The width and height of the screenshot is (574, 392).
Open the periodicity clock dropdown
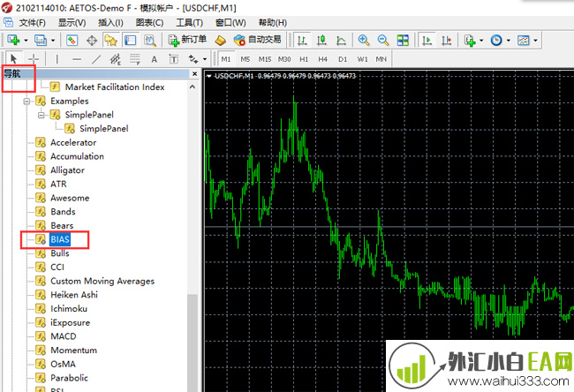[x=500, y=40]
